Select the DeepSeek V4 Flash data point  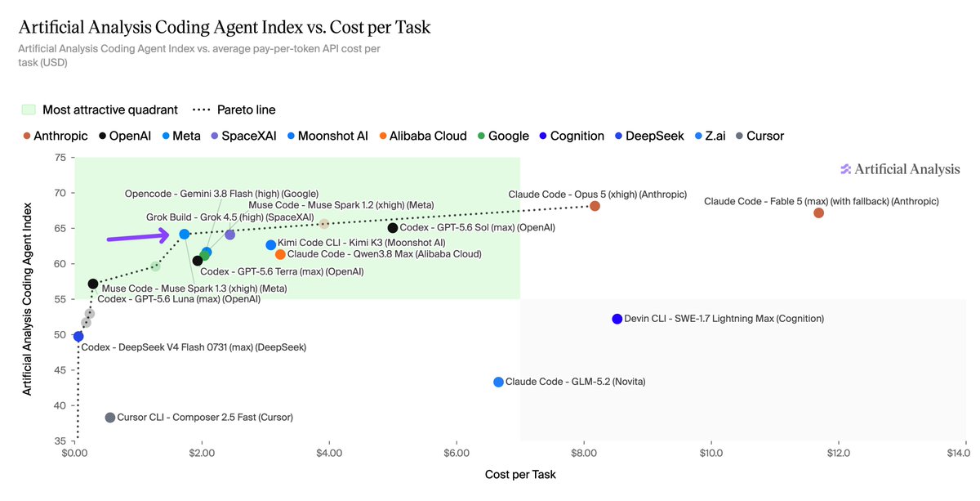[x=78, y=336]
